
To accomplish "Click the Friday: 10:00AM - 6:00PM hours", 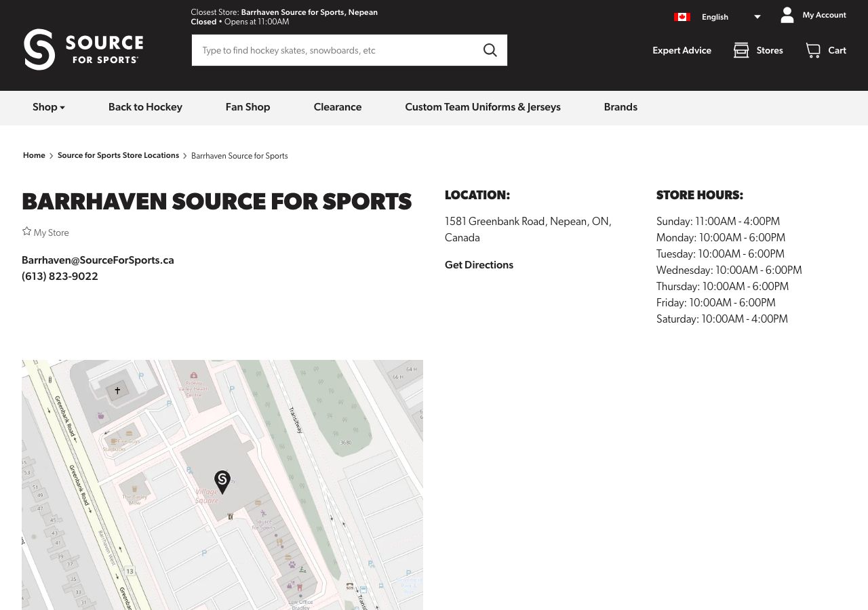I will 716,303.
